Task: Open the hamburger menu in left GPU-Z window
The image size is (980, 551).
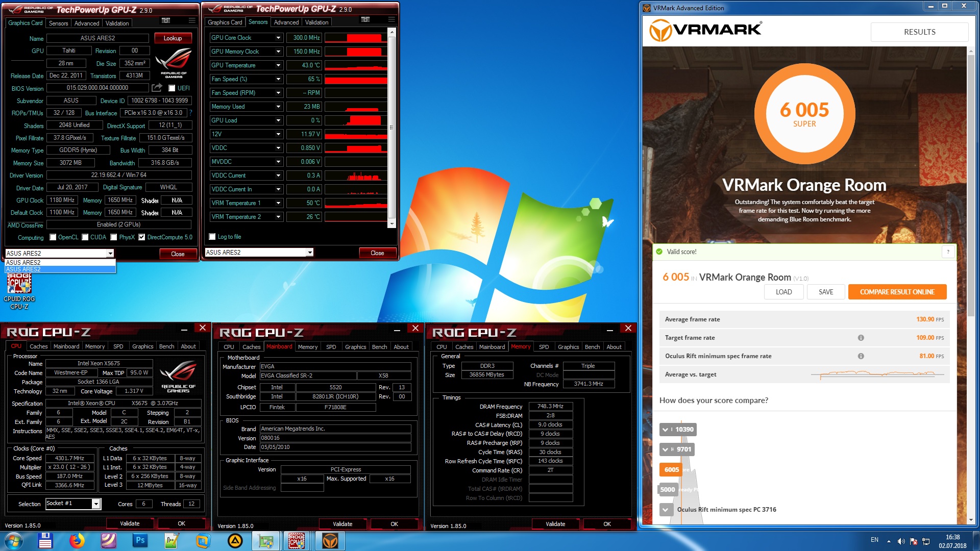Action: point(192,20)
